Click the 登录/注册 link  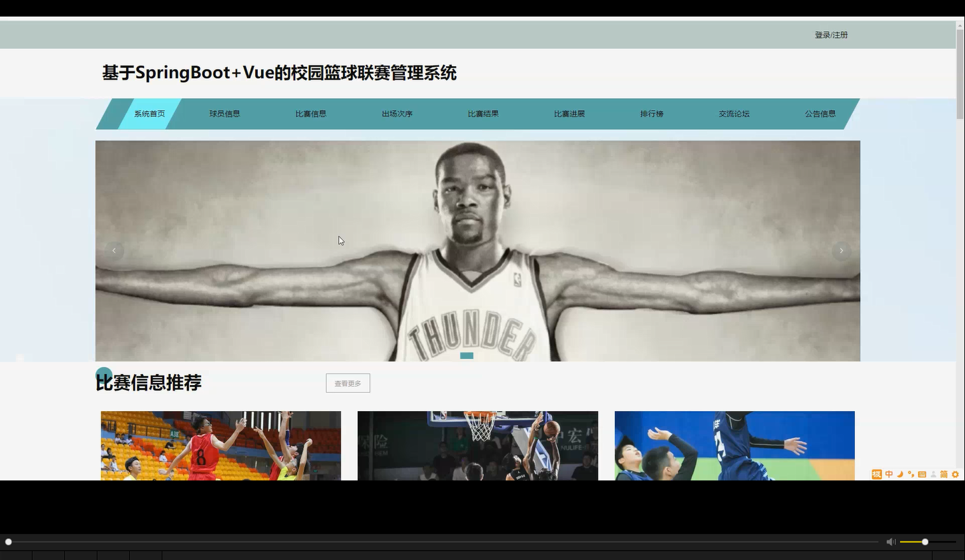tap(831, 35)
